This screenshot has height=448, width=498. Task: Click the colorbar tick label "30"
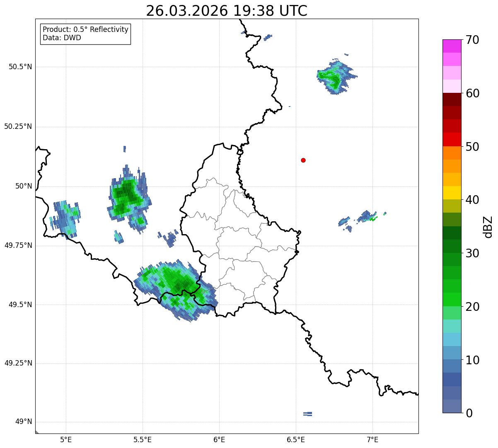pyautogui.click(x=472, y=253)
